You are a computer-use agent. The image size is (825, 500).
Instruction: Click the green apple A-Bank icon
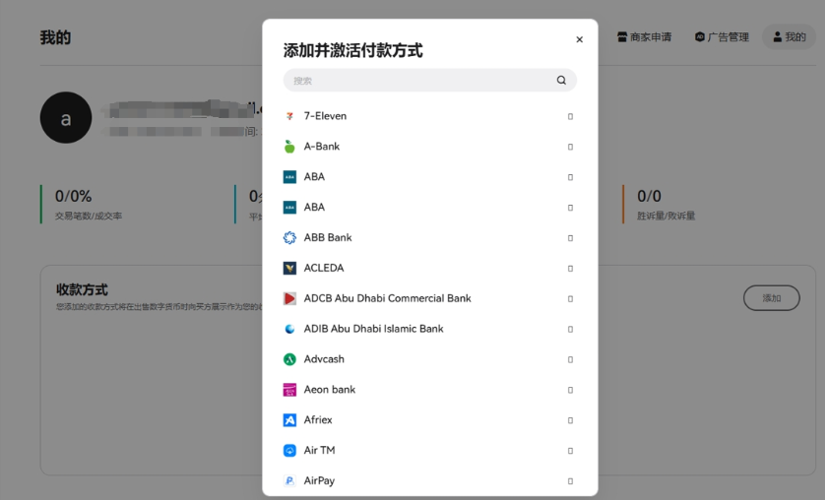(289, 146)
